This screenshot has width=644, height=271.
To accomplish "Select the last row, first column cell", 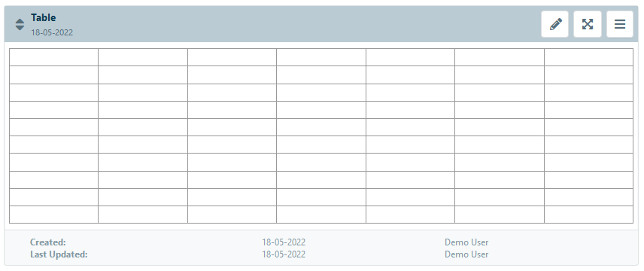I will pos(54,215).
